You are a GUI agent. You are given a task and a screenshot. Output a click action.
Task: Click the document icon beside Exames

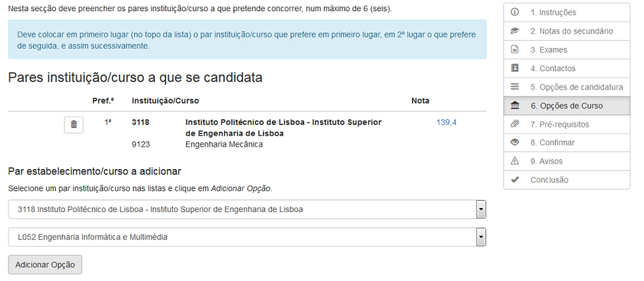click(515, 50)
